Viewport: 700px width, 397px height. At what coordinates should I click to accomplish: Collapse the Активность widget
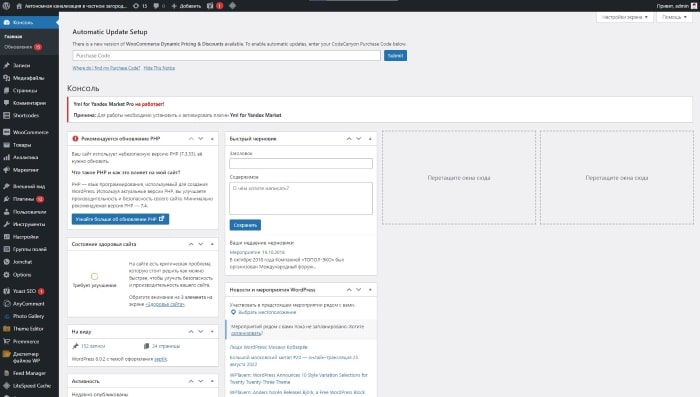pos(212,381)
